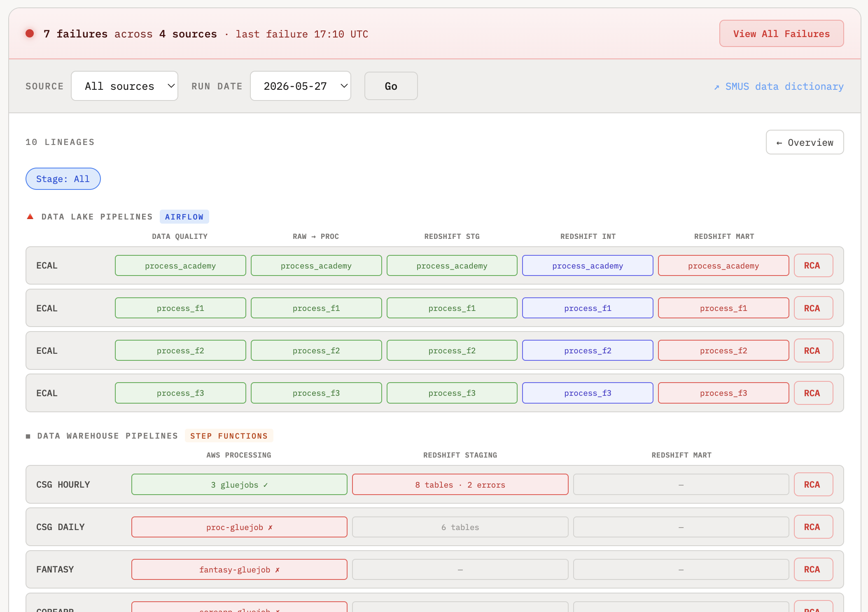The image size is (868, 612).
Task: Open Data Quality process_f2 stage
Action: pos(180,350)
